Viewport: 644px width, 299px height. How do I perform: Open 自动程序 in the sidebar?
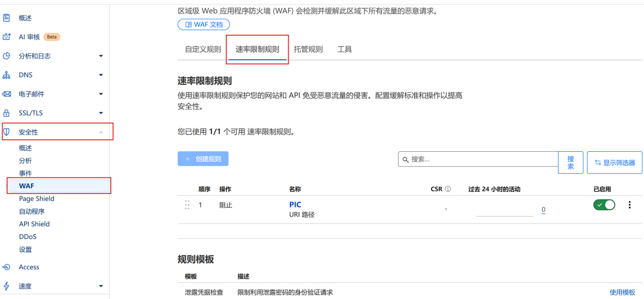32,212
